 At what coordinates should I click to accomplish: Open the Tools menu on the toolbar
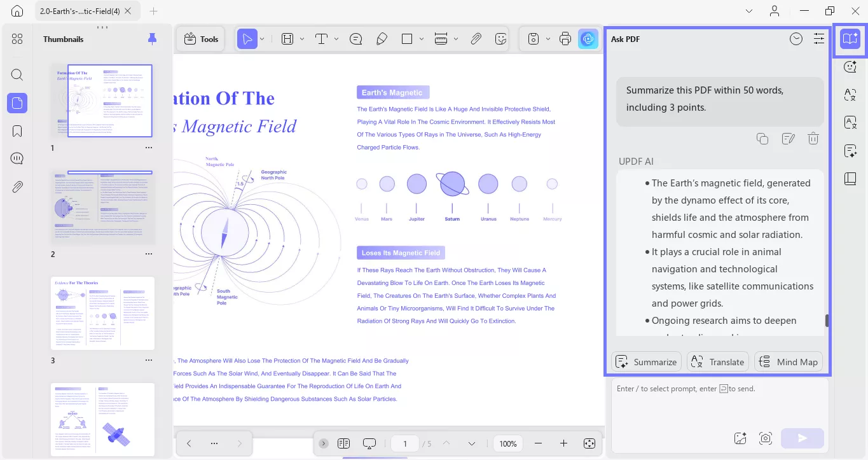tap(200, 38)
